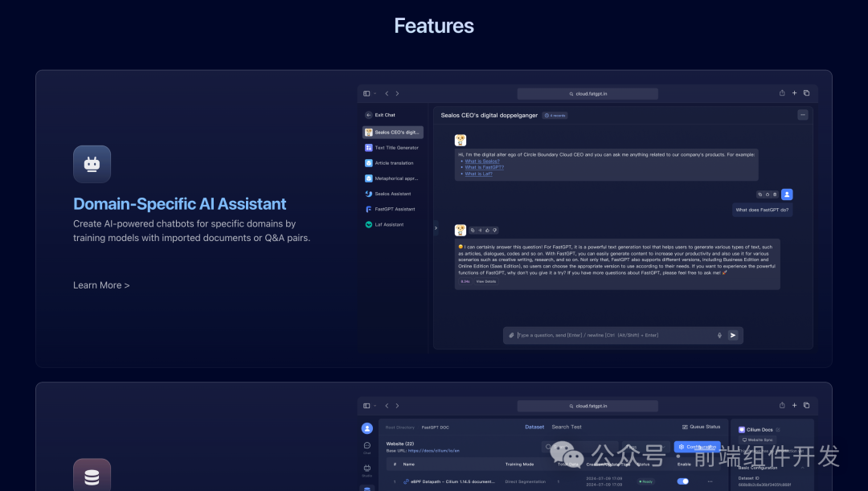
Task: Toggle Enable switch for the eBPF Datapath row
Action: pyautogui.click(x=683, y=481)
